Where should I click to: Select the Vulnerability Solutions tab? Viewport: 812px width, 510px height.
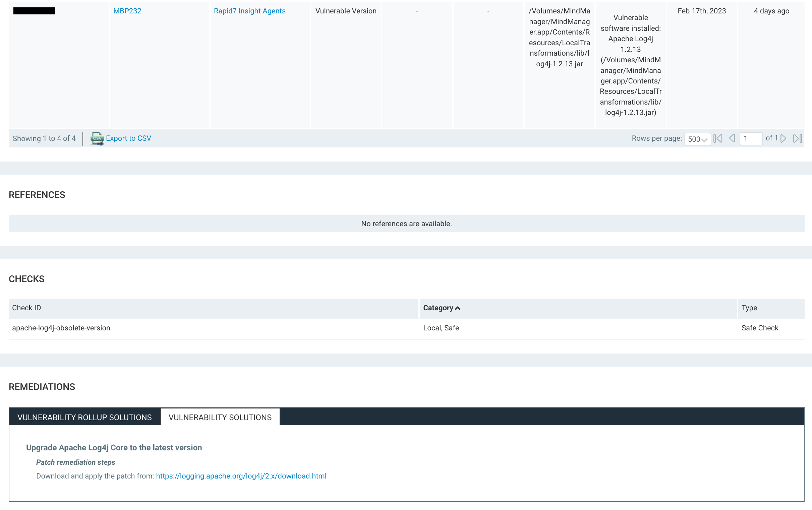point(220,417)
